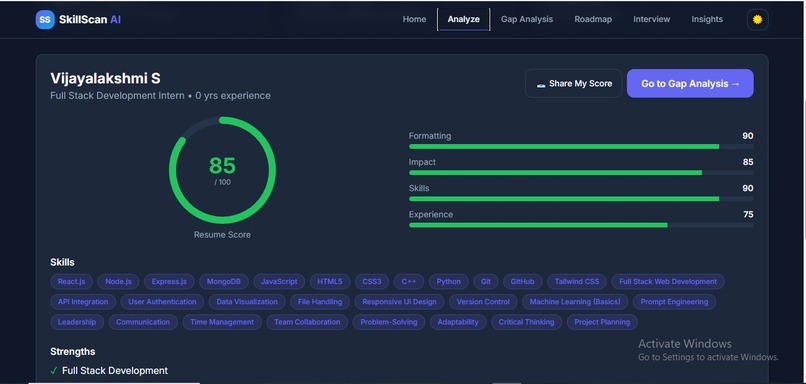Select the Node.js skill tag

[118, 282]
